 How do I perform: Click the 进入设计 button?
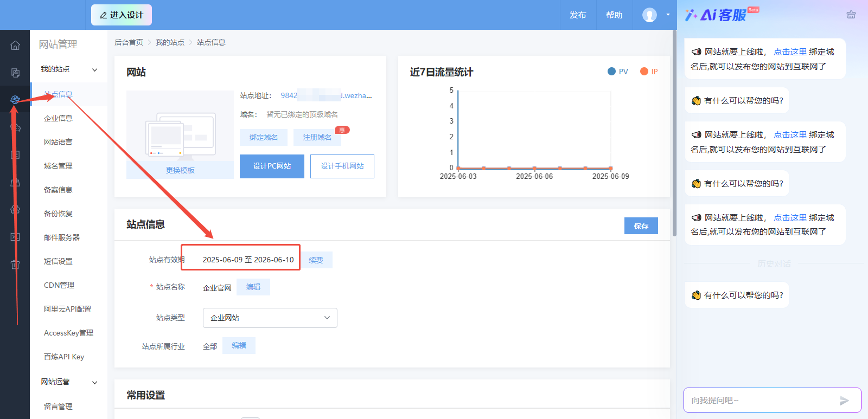coord(122,15)
